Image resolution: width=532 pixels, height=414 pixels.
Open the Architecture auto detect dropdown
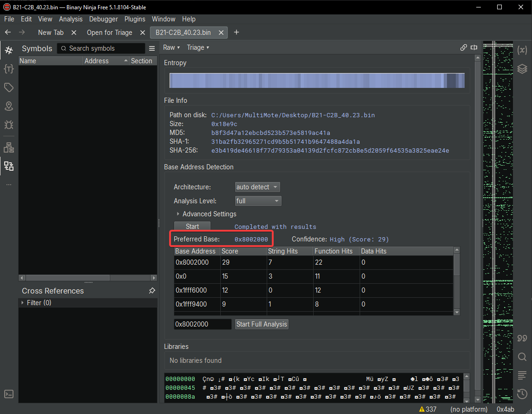(x=257, y=187)
